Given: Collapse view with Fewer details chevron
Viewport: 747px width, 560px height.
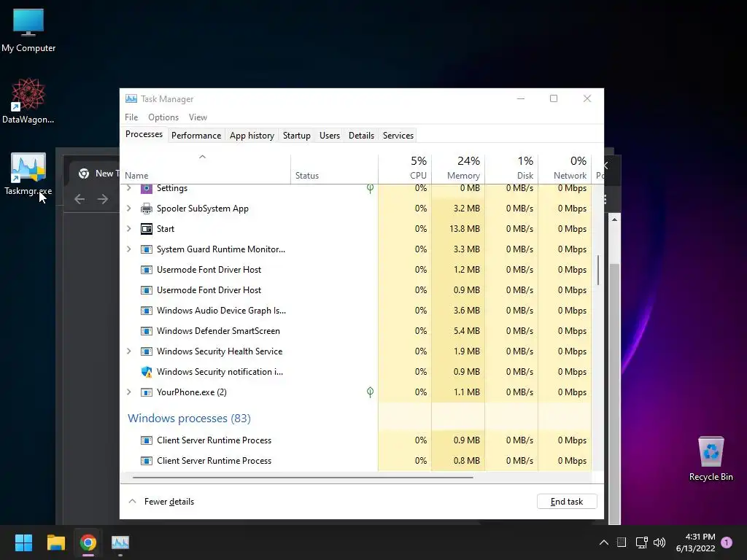Looking at the screenshot, I should coord(133,502).
